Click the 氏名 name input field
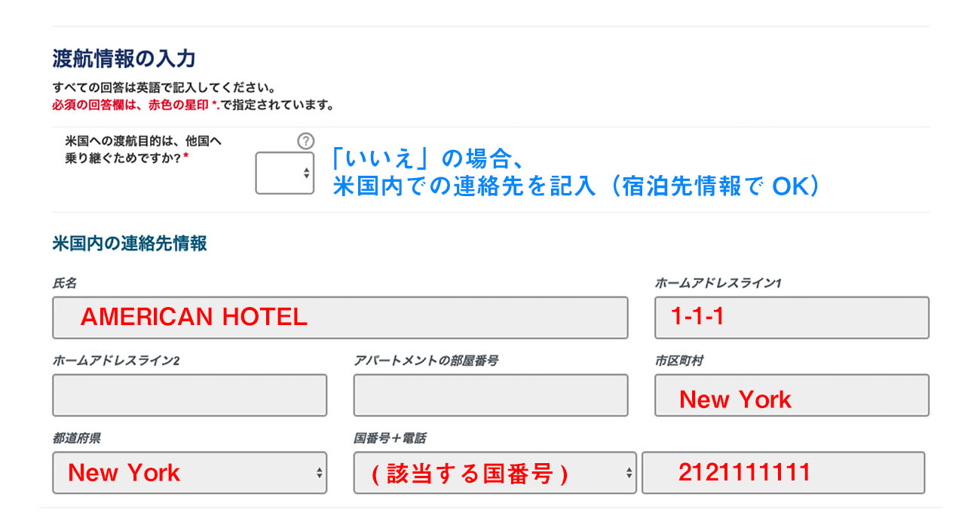The image size is (980, 528). pos(340,318)
